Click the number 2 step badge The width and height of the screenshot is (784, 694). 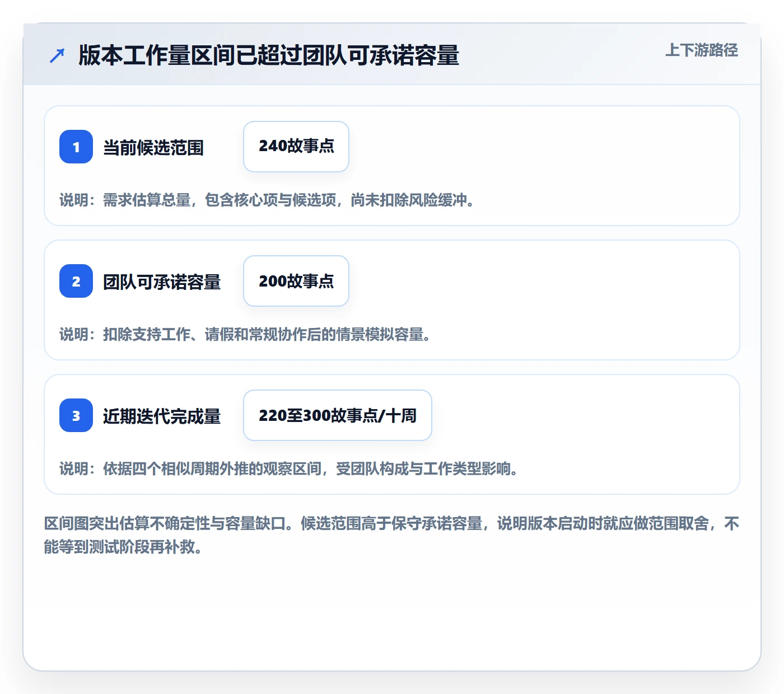[x=76, y=281]
